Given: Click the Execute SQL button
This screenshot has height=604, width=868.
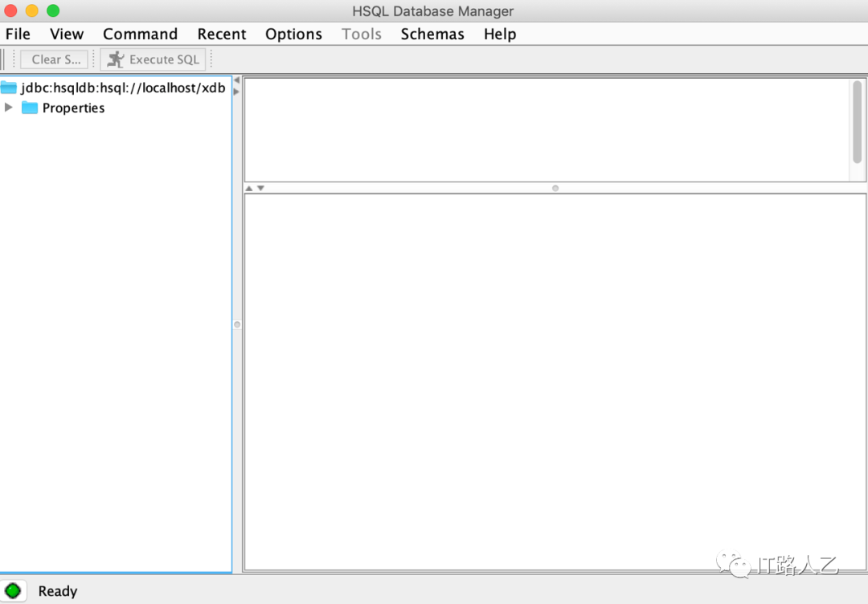Looking at the screenshot, I should (x=153, y=59).
